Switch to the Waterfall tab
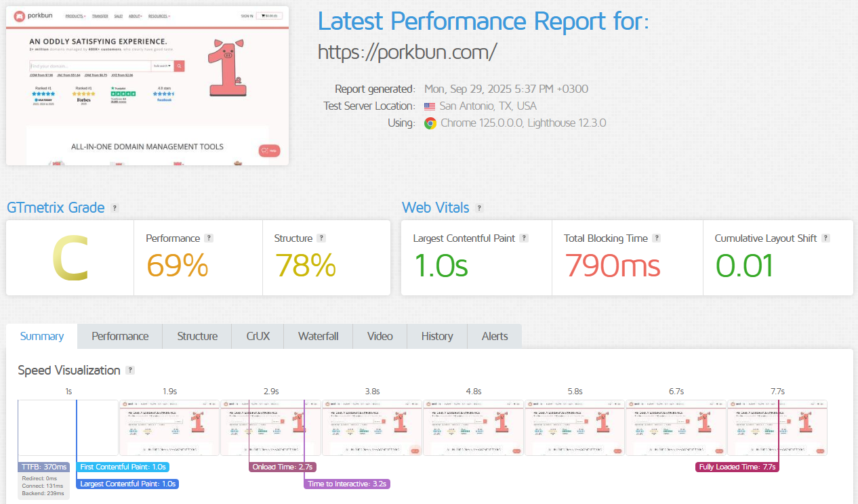The image size is (858, 504). coord(318,336)
